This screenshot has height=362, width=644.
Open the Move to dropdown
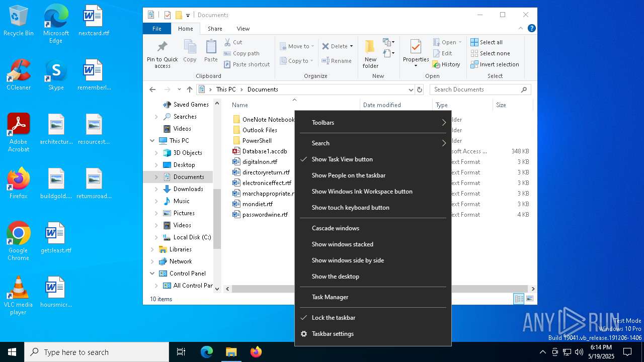[x=297, y=46]
